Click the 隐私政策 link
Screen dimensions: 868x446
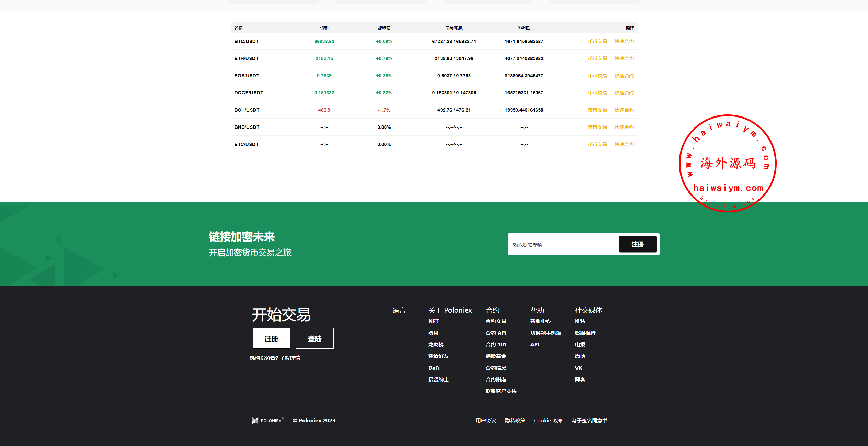(x=515, y=420)
